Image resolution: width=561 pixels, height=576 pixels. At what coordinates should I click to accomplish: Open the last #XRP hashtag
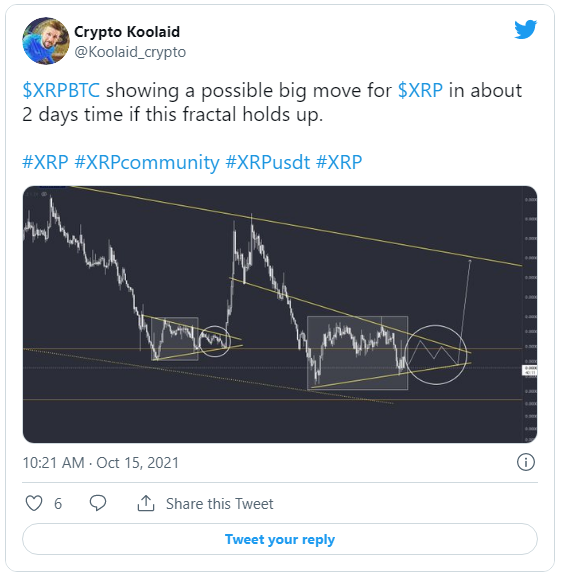(x=339, y=162)
